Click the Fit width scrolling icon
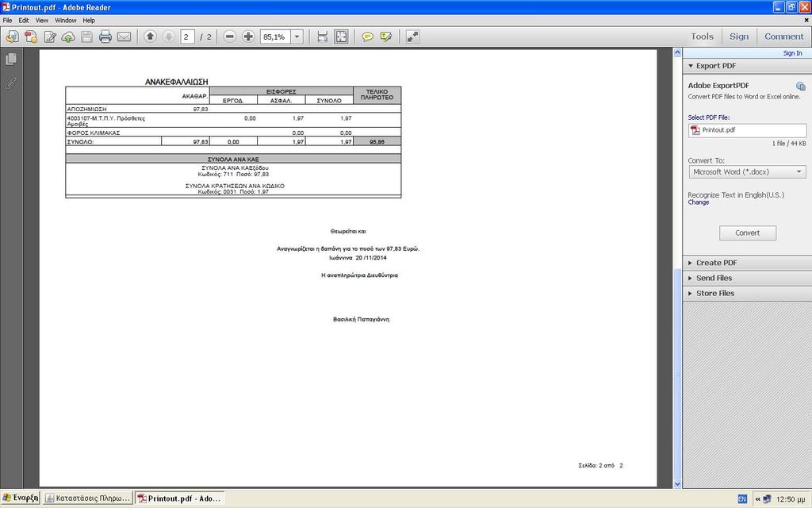The image size is (812, 508). (323, 37)
